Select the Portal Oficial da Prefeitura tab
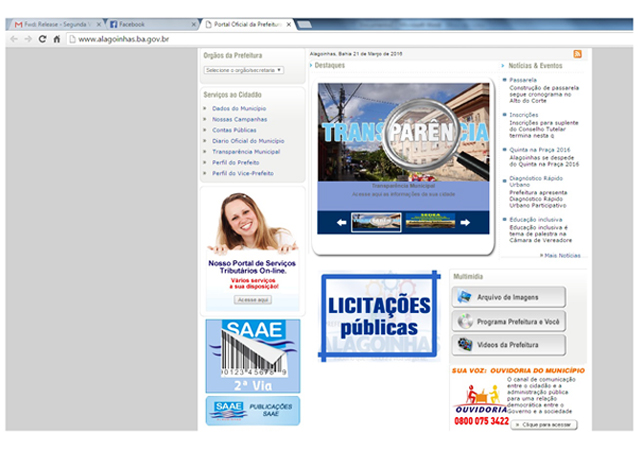 (248, 24)
